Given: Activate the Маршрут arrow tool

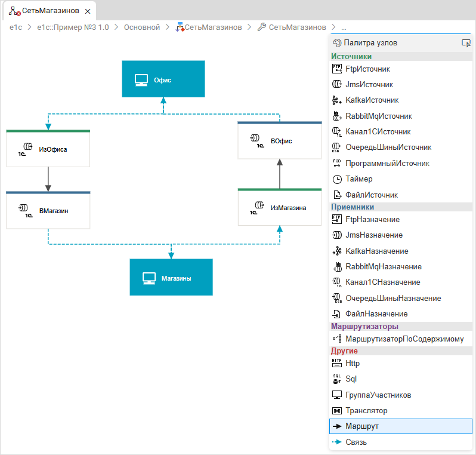Looking at the screenshot, I should coord(336,426).
